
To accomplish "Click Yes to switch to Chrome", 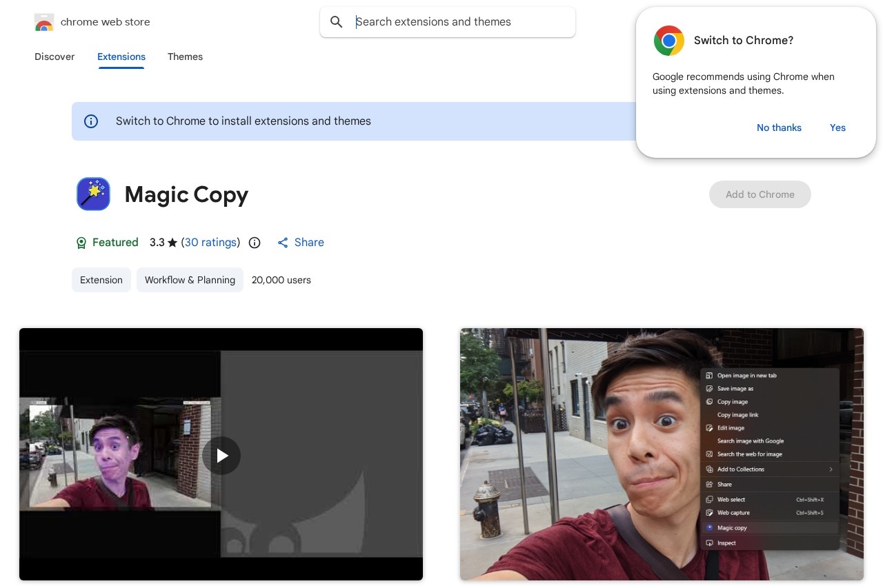I will [837, 128].
